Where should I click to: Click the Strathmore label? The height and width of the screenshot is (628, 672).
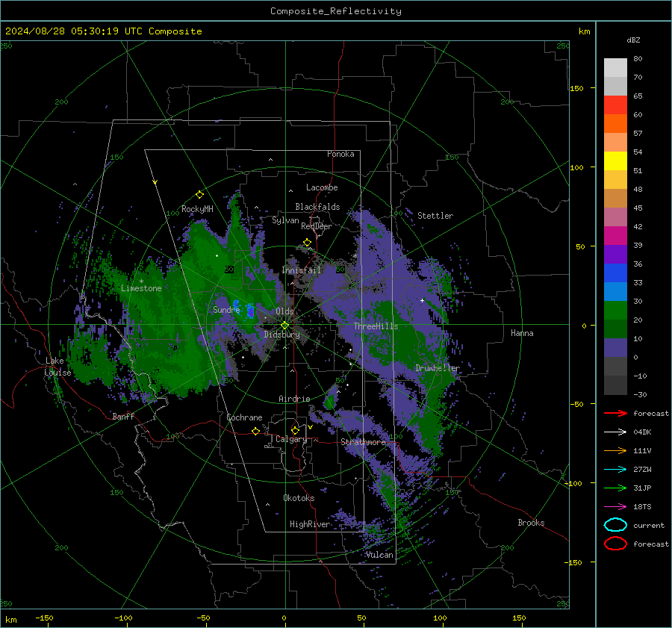[x=364, y=442]
